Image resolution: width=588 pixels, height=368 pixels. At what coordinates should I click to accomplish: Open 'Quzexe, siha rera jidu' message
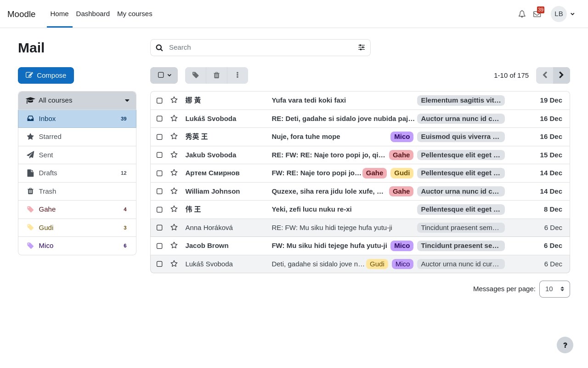click(x=328, y=191)
